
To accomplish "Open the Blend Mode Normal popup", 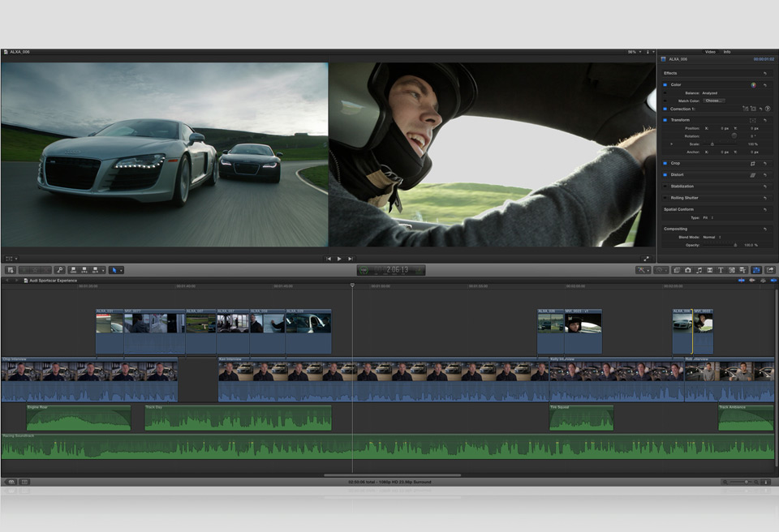I will [712, 237].
